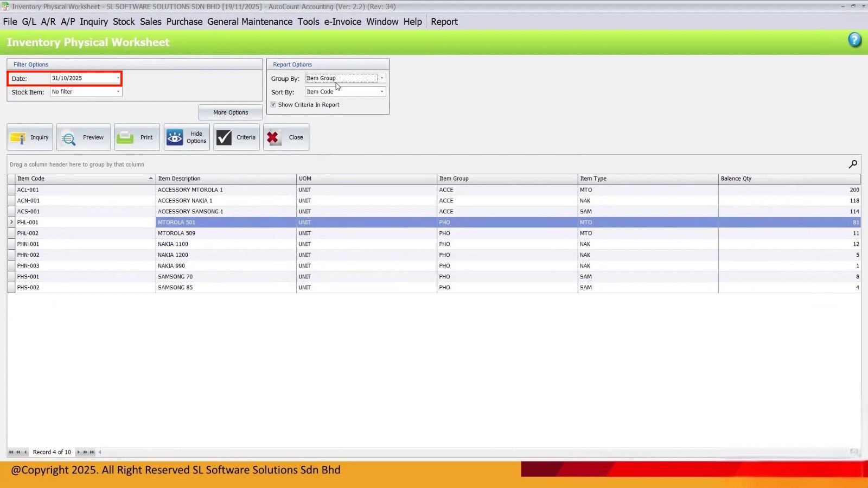Open the Stock menu

coord(124,22)
